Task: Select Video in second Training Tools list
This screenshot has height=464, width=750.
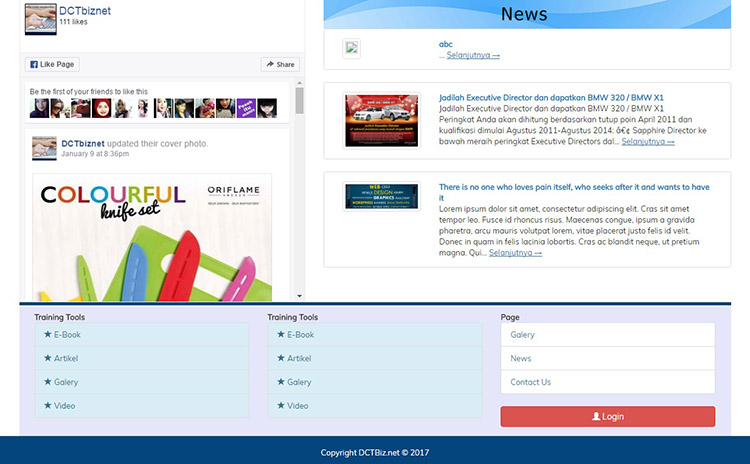Action: [x=298, y=406]
